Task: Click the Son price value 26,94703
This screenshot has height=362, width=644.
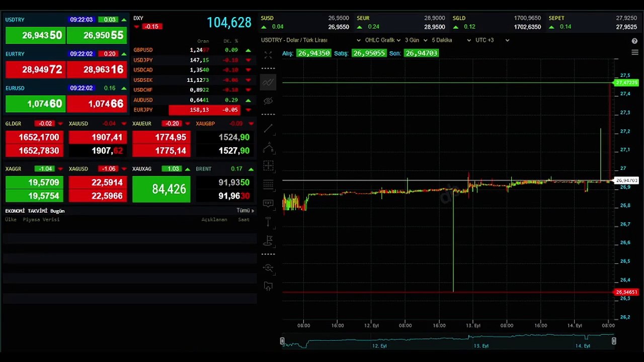Action: (421, 53)
